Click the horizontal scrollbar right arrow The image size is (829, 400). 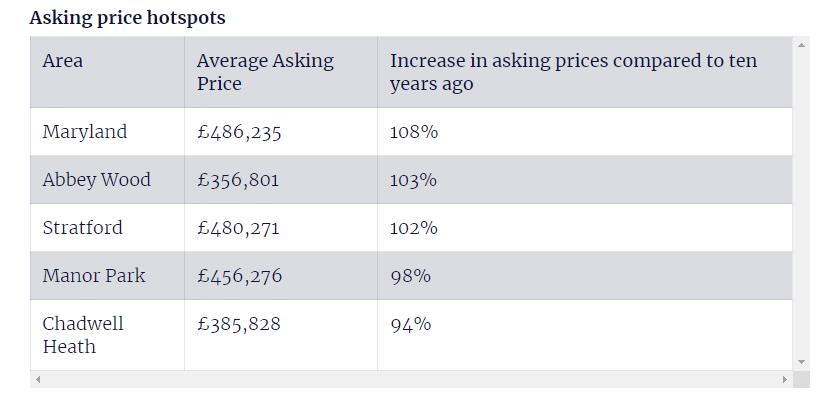click(784, 380)
